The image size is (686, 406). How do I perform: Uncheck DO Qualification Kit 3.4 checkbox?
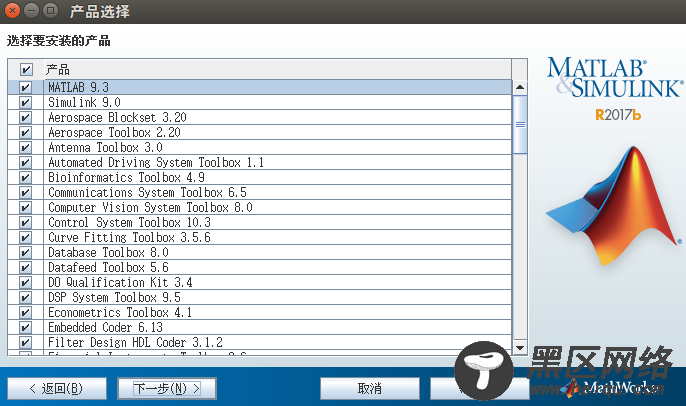25,283
